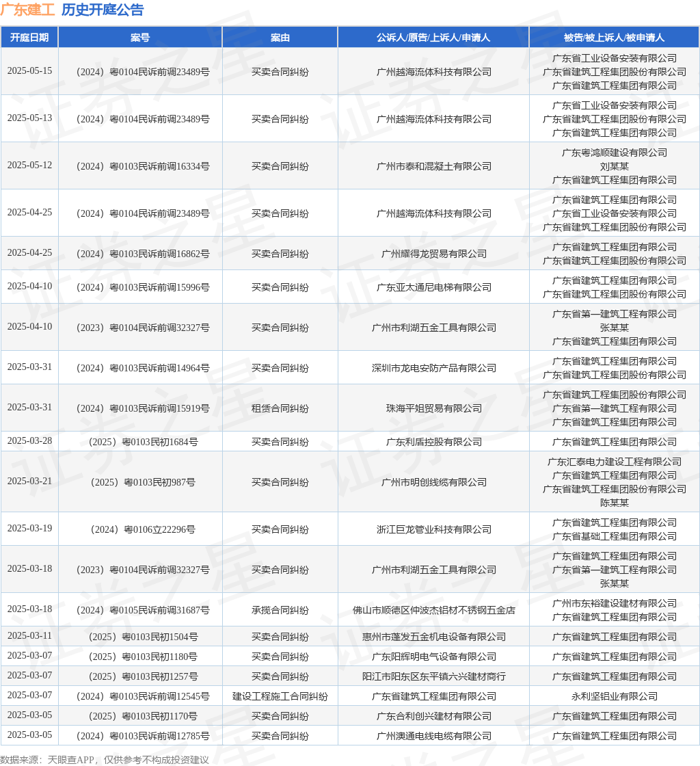Click the date cell 2025-03-19
This screenshot has width=700, height=766.
point(29,529)
